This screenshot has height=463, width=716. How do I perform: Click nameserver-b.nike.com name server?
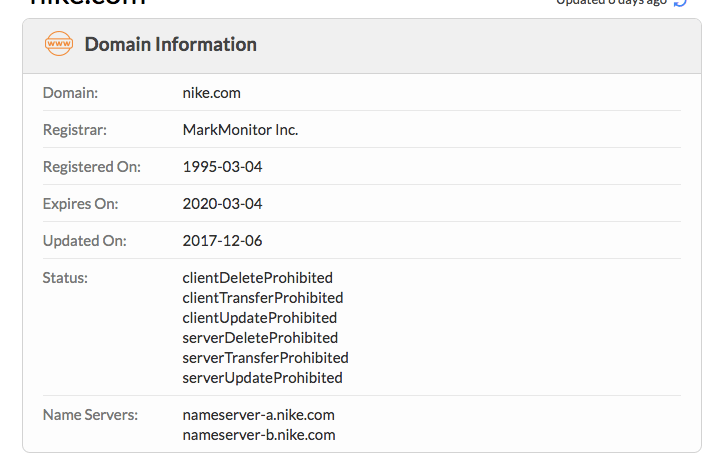pyautogui.click(x=259, y=435)
